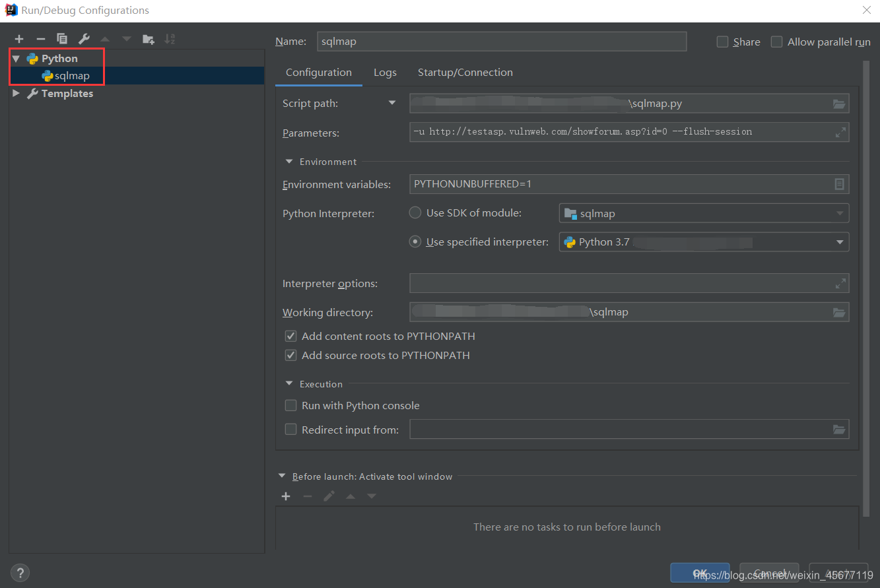Create a new folder for configurations

point(149,39)
